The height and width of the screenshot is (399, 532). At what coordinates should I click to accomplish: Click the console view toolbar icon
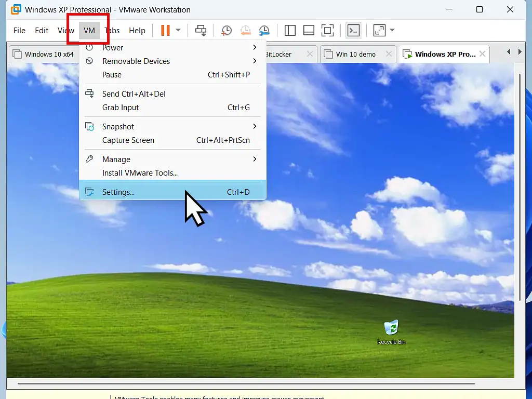click(353, 30)
